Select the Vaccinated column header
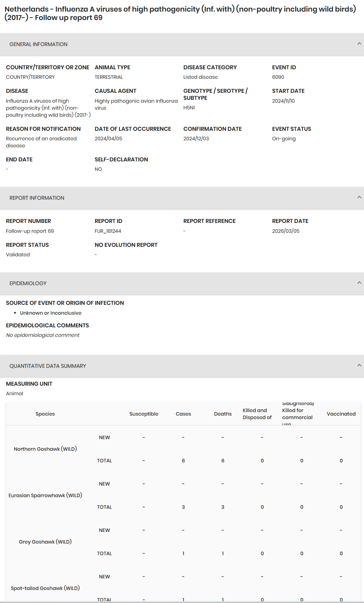Viewport: 364px width, 603px height. click(x=341, y=414)
